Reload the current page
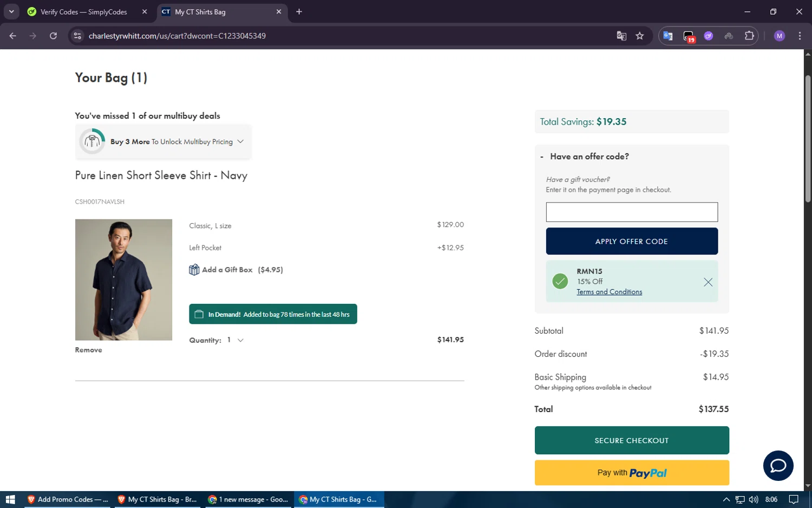 [53, 36]
